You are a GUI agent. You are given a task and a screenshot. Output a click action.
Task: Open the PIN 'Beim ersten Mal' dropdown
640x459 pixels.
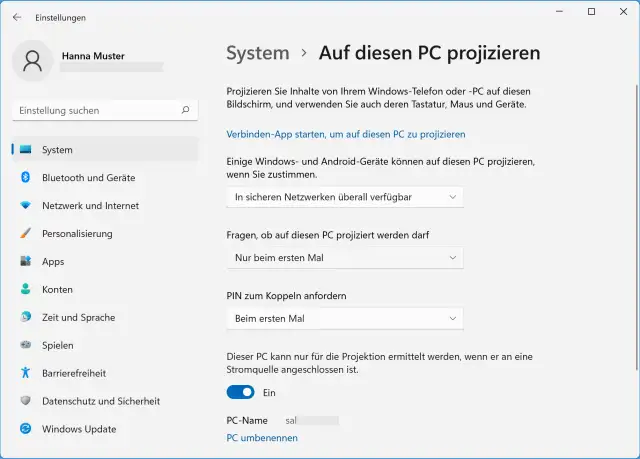pyautogui.click(x=345, y=319)
